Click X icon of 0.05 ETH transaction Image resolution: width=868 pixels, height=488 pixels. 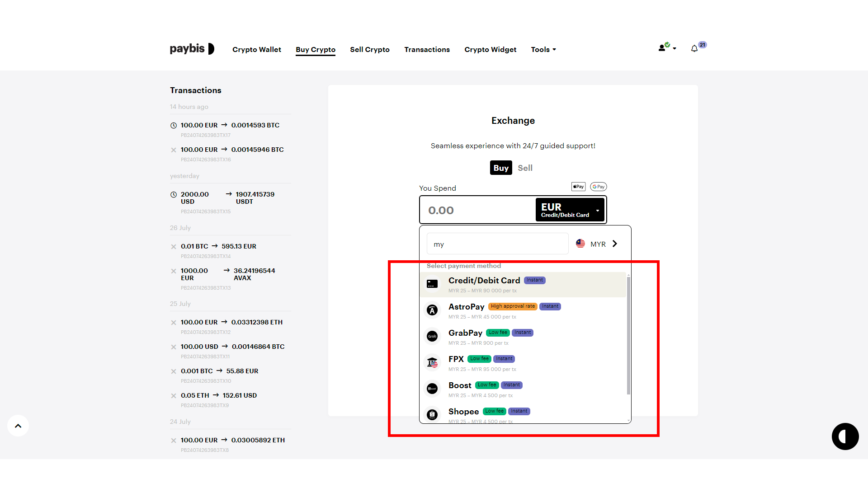[x=174, y=396]
